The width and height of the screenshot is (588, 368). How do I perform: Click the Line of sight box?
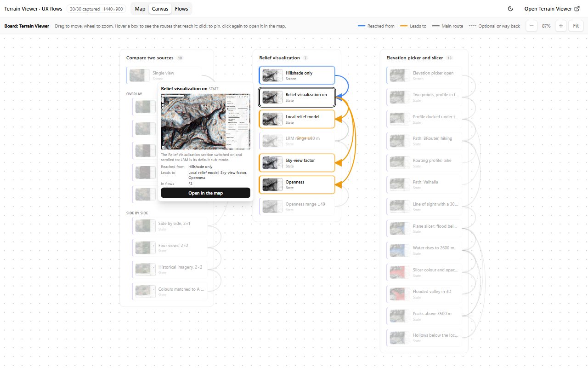pos(424,207)
